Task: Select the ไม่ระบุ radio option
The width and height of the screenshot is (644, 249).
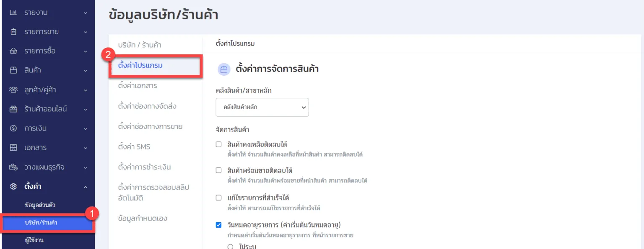Action: [230, 246]
